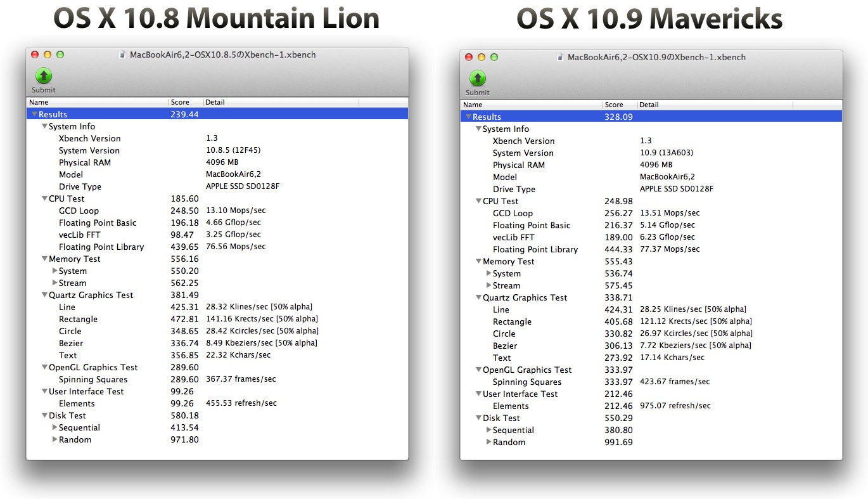Select the Bezier row in the 10.9 window

[651, 346]
